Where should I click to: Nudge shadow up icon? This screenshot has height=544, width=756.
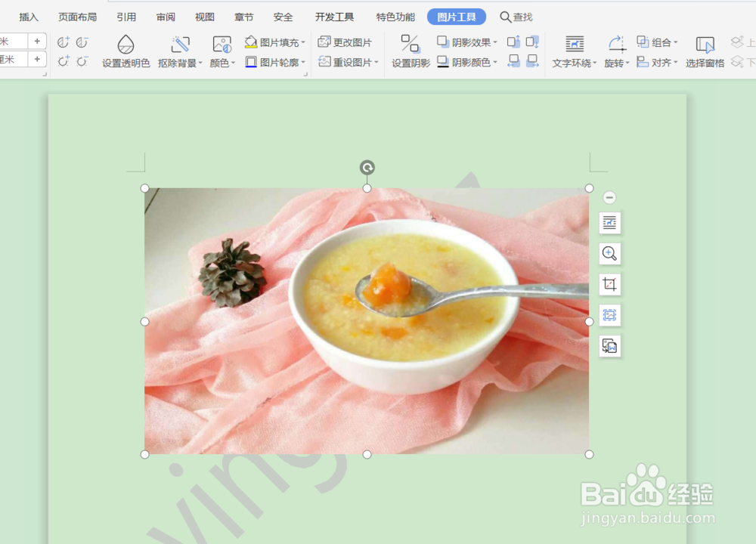tap(513, 42)
